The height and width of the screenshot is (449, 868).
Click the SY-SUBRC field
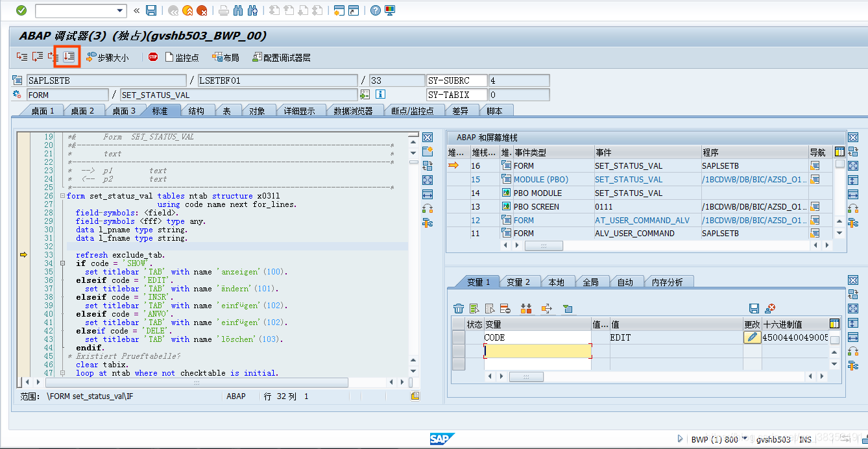click(x=457, y=80)
